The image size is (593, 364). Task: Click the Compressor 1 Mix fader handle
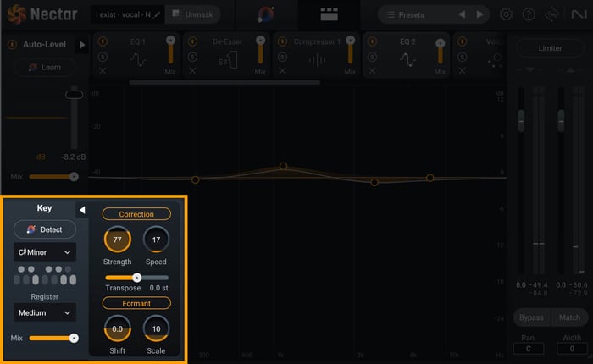coord(350,40)
